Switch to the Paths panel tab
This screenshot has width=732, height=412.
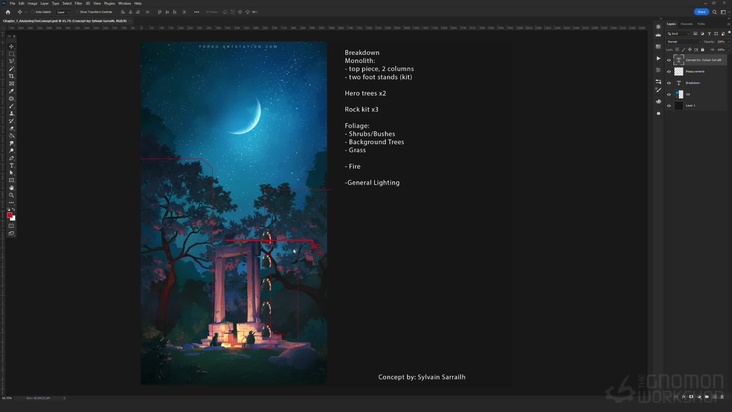click(701, 24)
